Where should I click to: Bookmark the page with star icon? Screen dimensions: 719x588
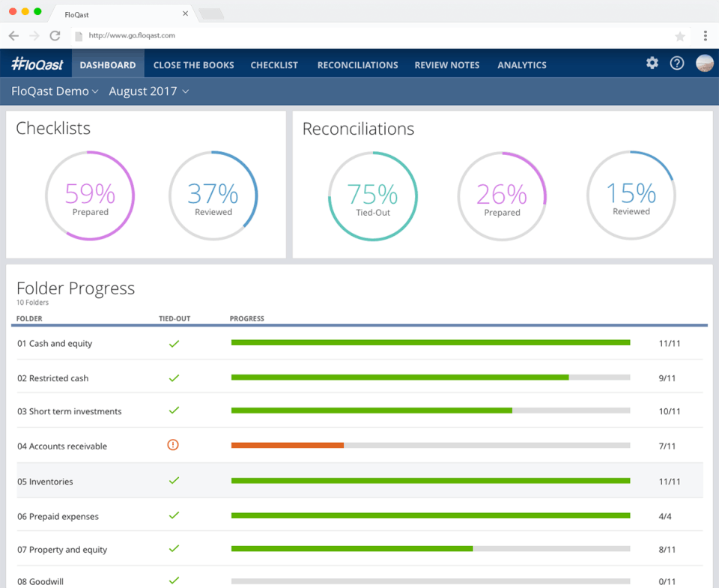pyautogui.click(x=680, y=36)
